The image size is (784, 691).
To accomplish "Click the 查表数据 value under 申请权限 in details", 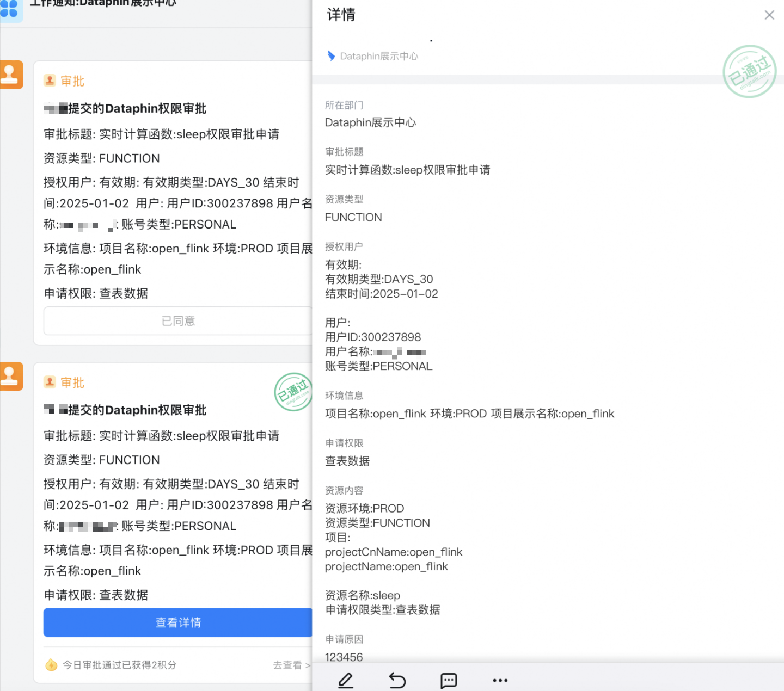I will point(347,461).
